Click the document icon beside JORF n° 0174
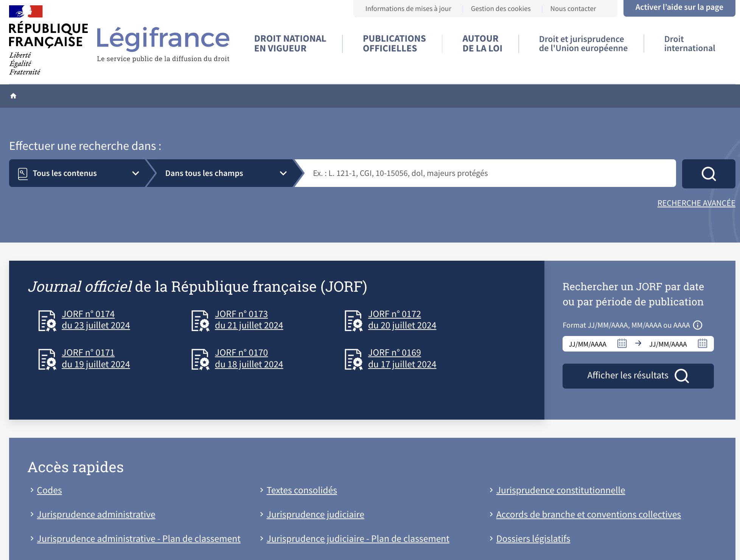 [47, 320]
